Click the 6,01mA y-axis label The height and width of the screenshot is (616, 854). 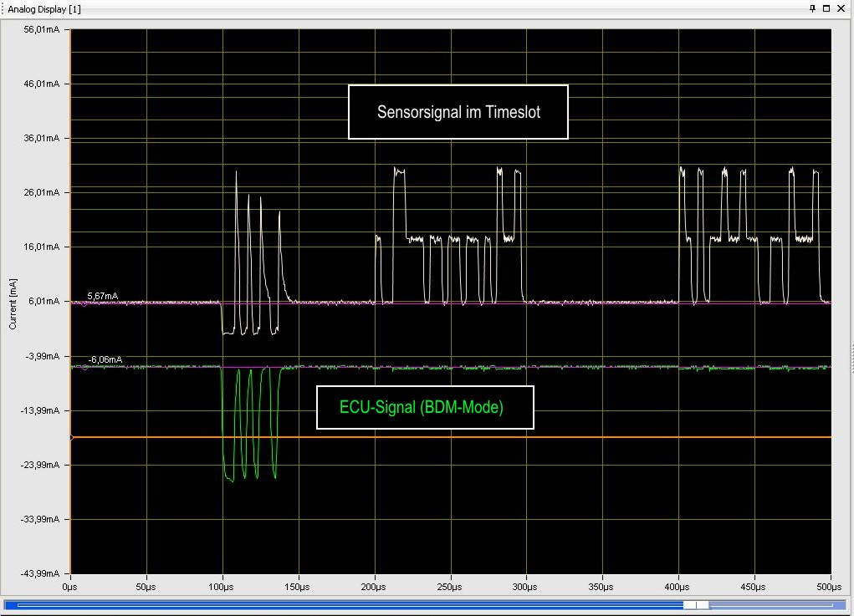click(43, 301)
